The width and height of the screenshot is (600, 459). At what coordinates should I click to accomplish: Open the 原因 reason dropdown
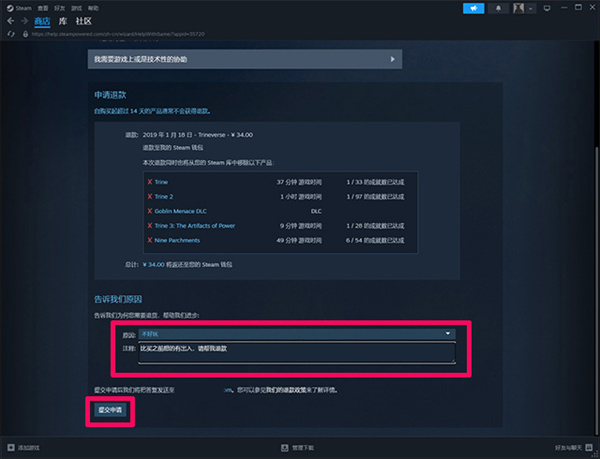click(297, 334)
